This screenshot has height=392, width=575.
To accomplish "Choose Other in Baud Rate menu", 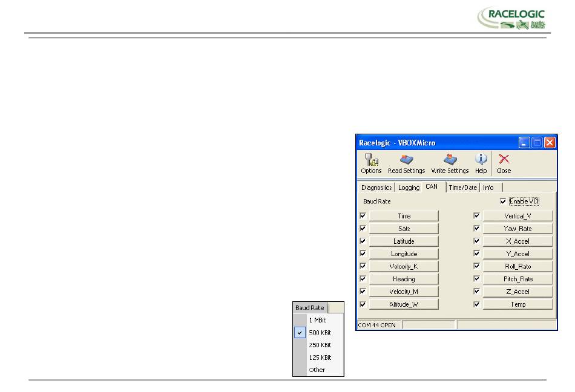I will click(318, 370).
